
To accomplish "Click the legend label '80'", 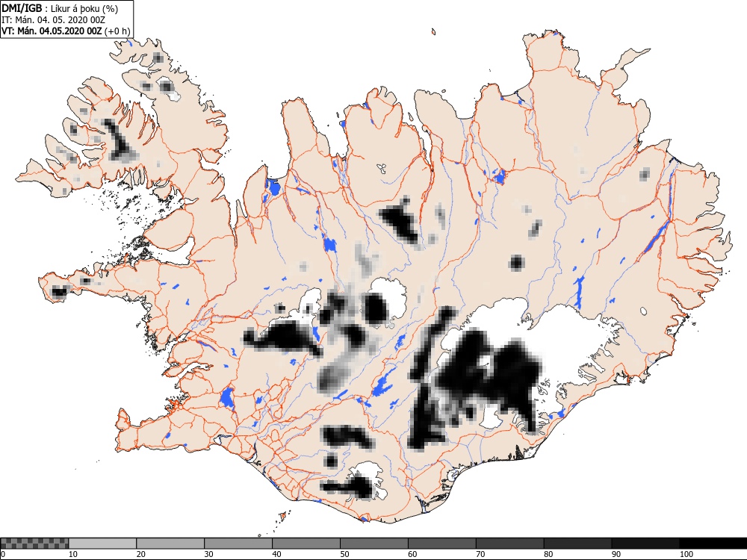I will pos(548,554).
